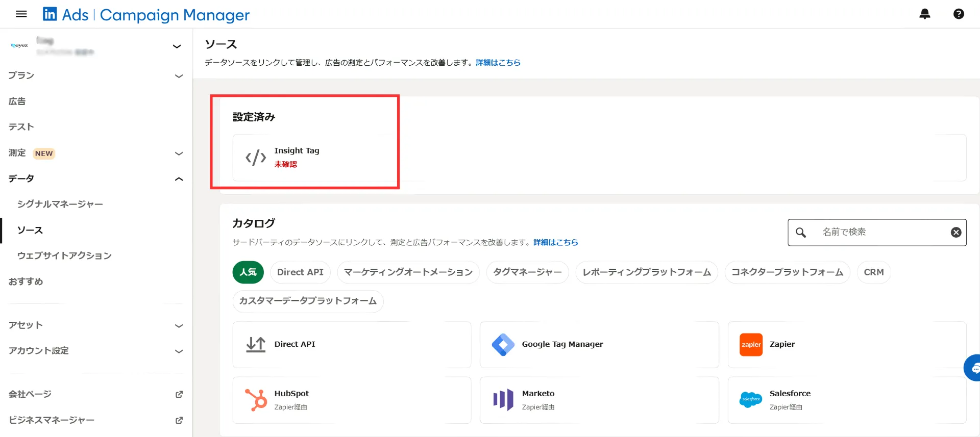Click the HubSpot logo icon

[256, 400]
